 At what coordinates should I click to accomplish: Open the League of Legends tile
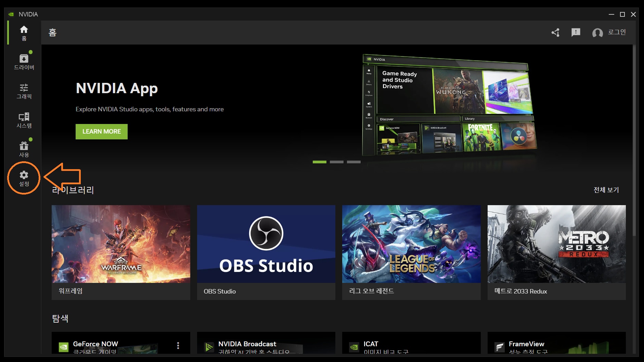coord(411,252)
